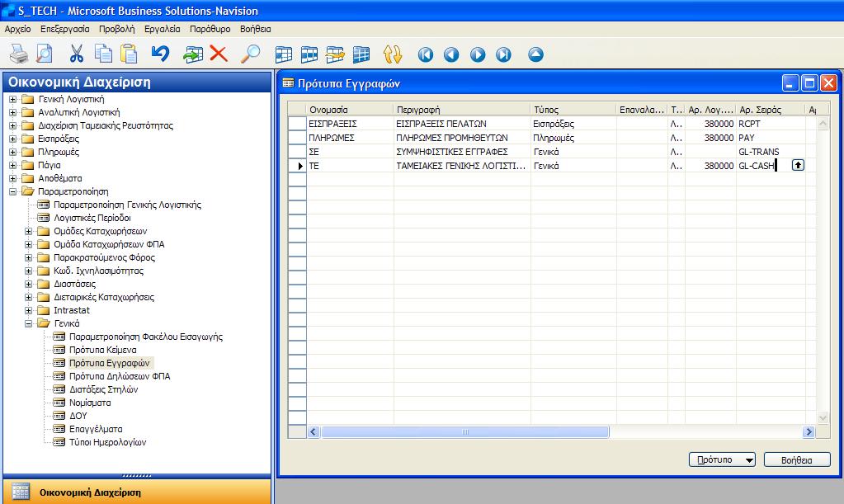This screenshot has width=844, height=504.
Task: Open the Επεξεργασία menu
Action: click(x=65, y=29)
